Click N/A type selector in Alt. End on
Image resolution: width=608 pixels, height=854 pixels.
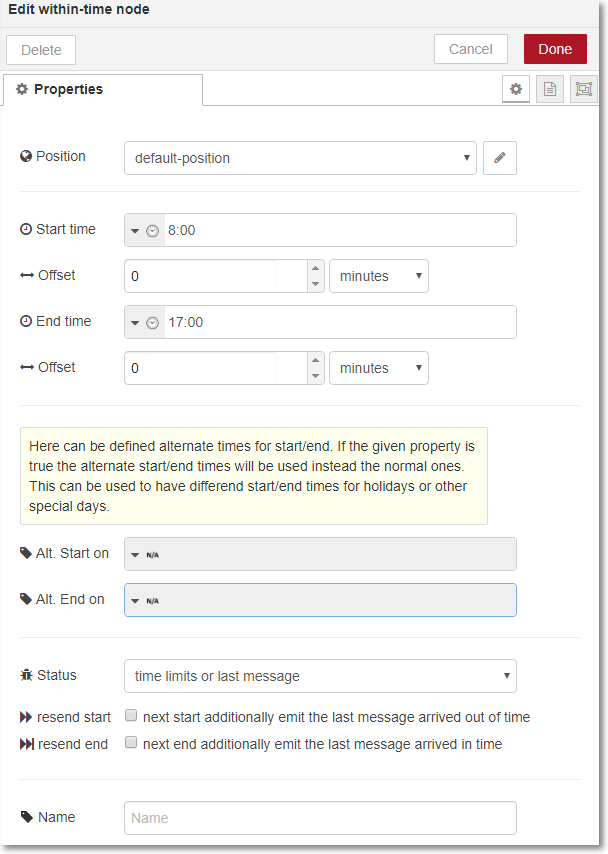145,601
